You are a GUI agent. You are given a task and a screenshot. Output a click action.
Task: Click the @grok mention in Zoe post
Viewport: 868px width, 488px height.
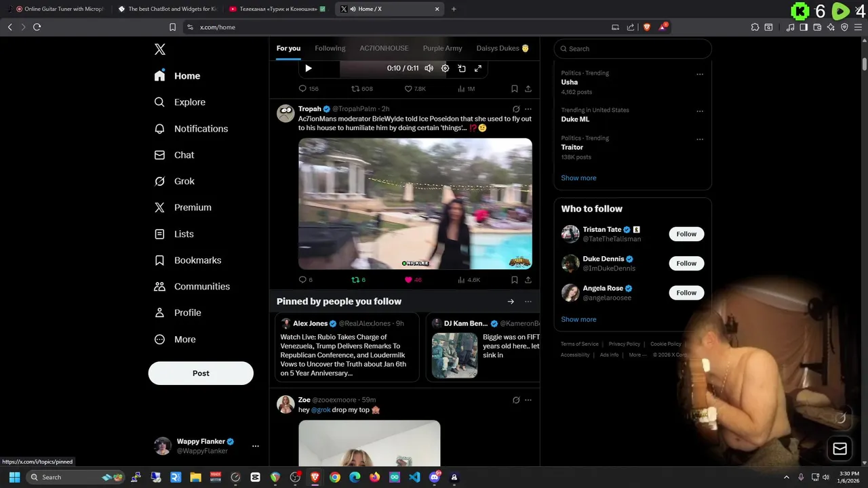pos(321,410)
